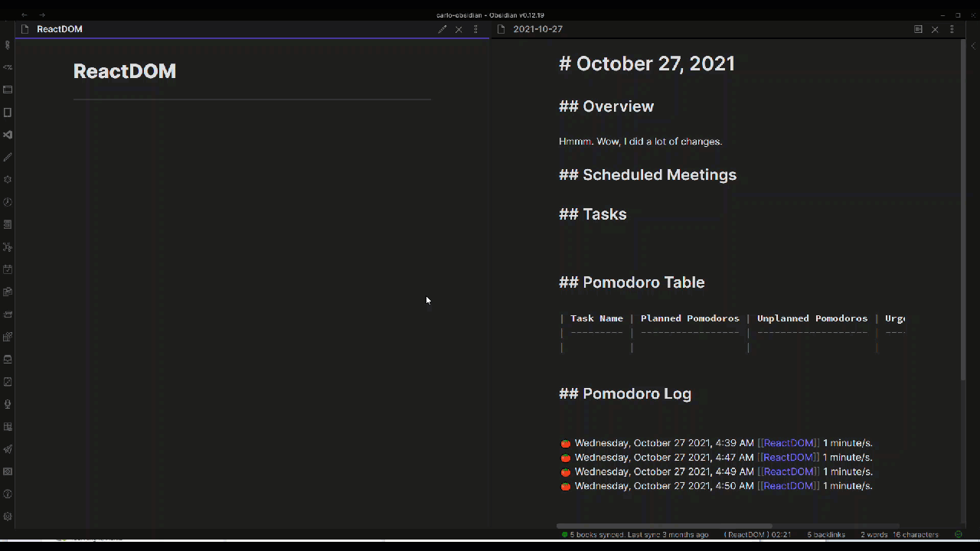Click the green sync smiley status icon
The image size is (980, 551).
click(x=959, y=534)
